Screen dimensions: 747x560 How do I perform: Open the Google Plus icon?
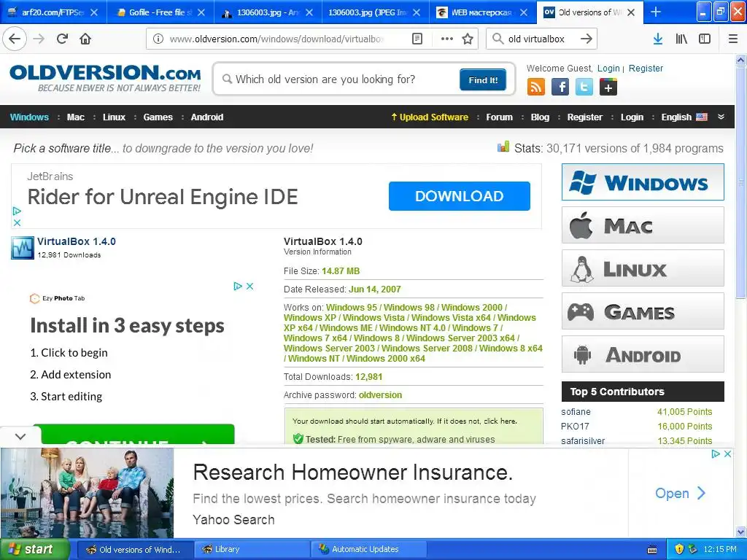pyautogui.click(x=608, y=87)
